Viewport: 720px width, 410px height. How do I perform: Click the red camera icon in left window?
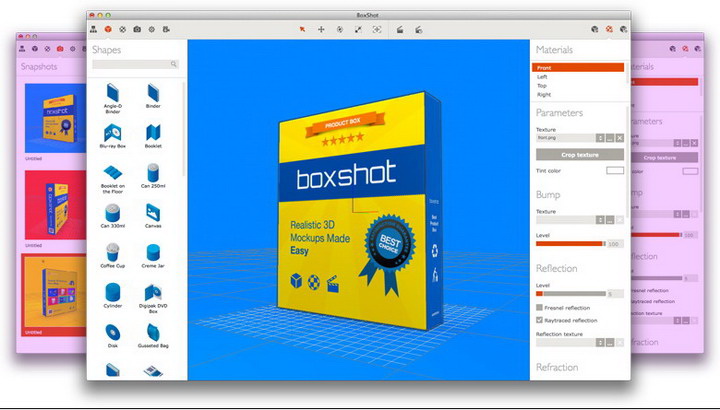tap(60, 48)
